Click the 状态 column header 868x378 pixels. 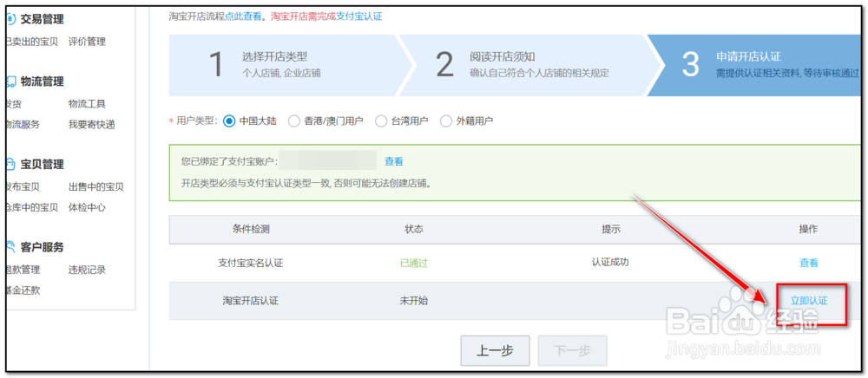[414, 230]
